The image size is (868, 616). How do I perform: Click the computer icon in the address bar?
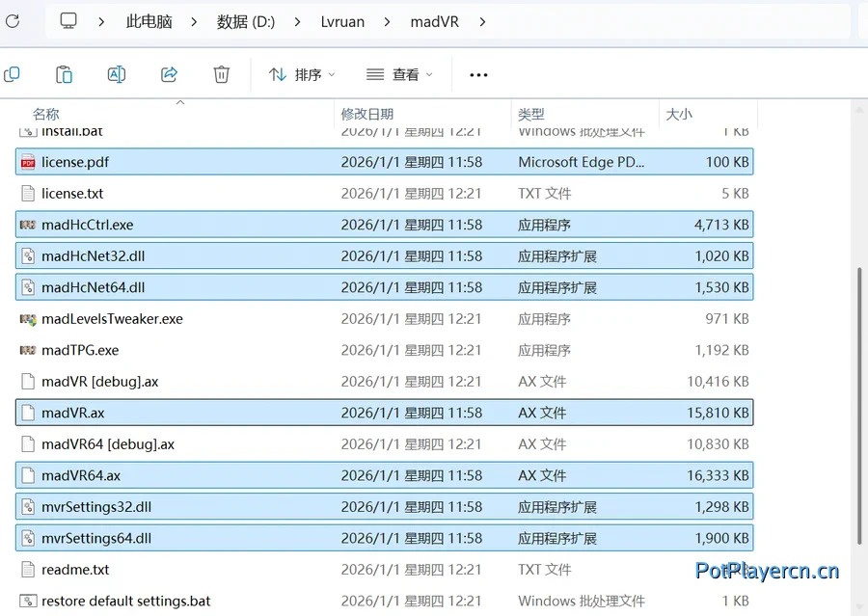68,20
